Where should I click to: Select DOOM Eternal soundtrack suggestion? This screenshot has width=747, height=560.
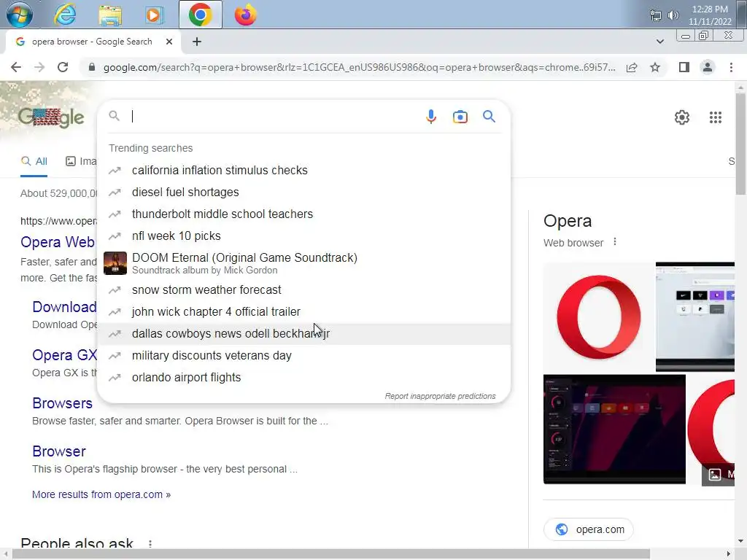click(303, 263)
